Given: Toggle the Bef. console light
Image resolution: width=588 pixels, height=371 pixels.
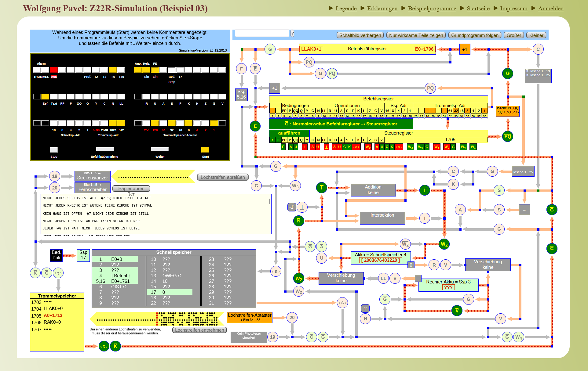Looking at the screenshot, I should pos(46,97).
